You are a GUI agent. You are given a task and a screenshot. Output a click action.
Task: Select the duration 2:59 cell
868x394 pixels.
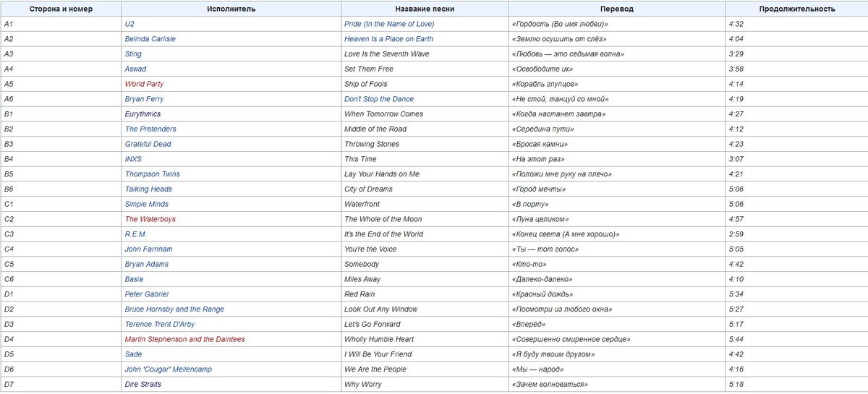(x=797, y=234)
